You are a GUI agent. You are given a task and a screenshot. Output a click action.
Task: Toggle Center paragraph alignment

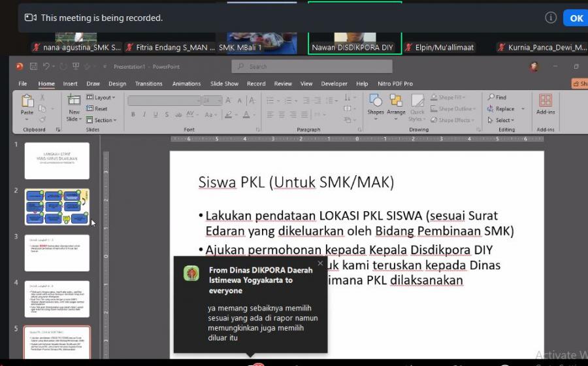tap(281, 114)
